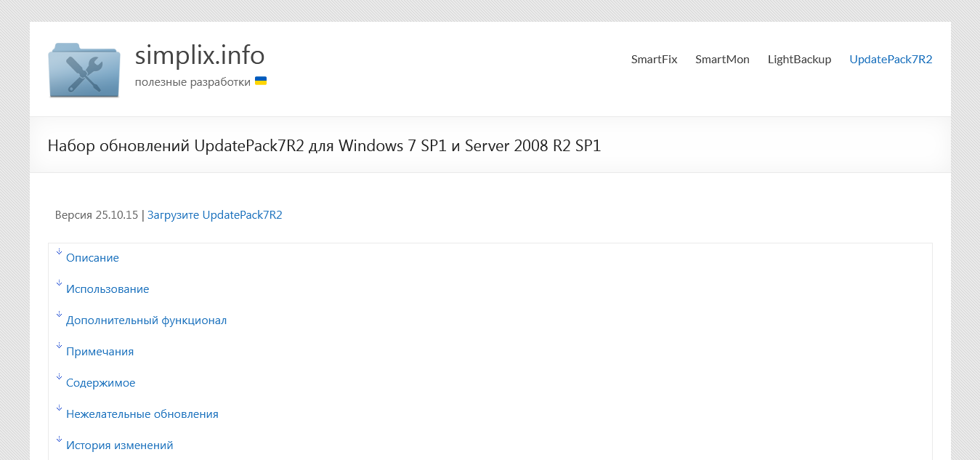Click the arrow icon beside История изменений

coord(60,439)
